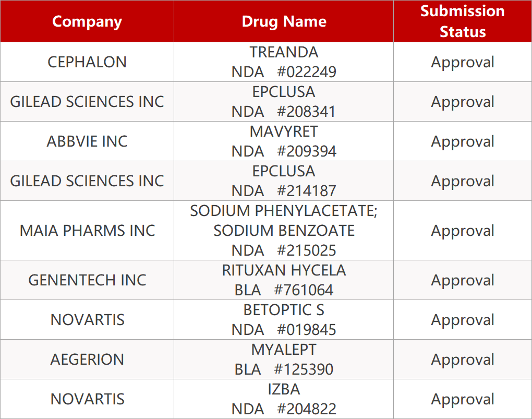Screen dimensions: 532x419
Task: Click the Drug Name column header
Action: [x=284, y=21]
